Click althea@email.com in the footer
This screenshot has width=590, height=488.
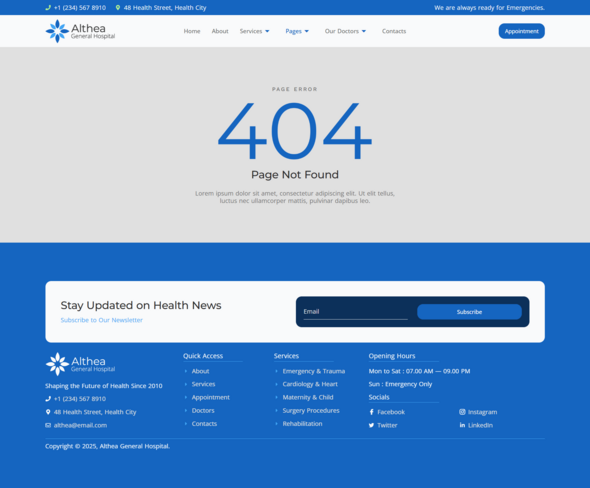[x=80, y=425]
